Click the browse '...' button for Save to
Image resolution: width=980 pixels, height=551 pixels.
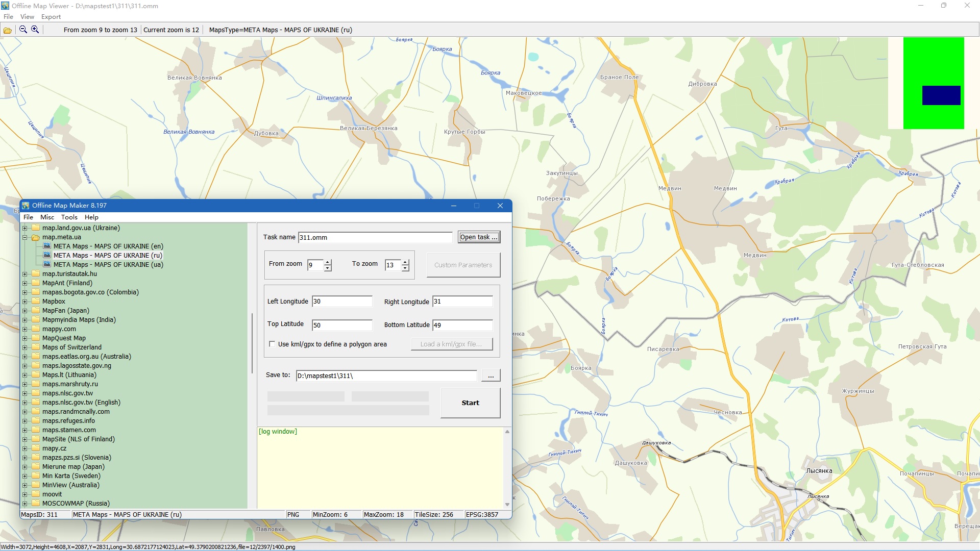point(491,376)
